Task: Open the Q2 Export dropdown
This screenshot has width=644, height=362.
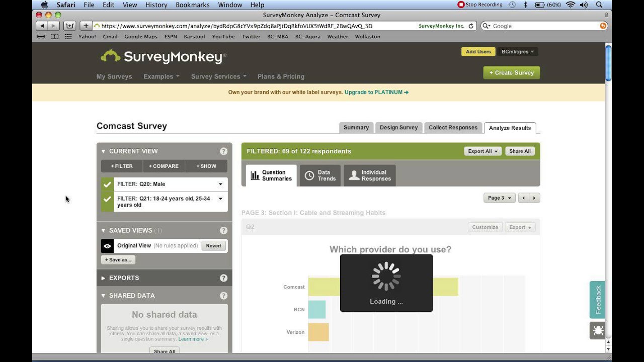Action: pyautogui.click(x=520, y=227)
